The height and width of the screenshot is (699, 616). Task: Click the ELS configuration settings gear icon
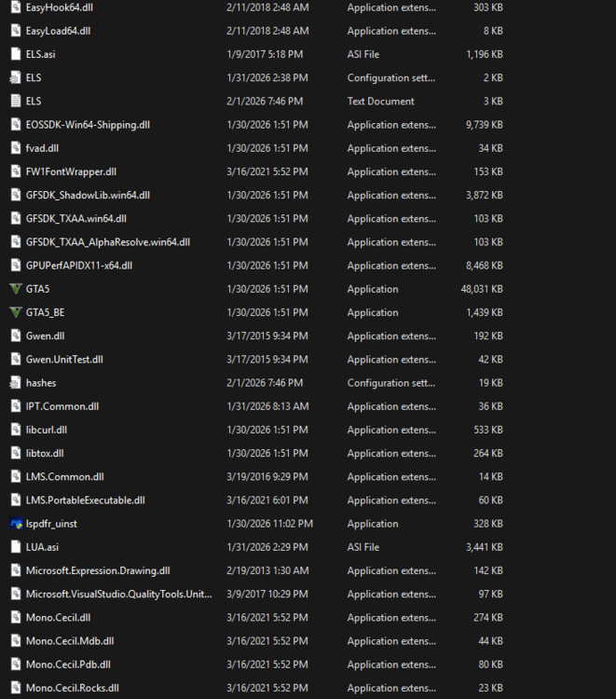(x=16, y=77)
